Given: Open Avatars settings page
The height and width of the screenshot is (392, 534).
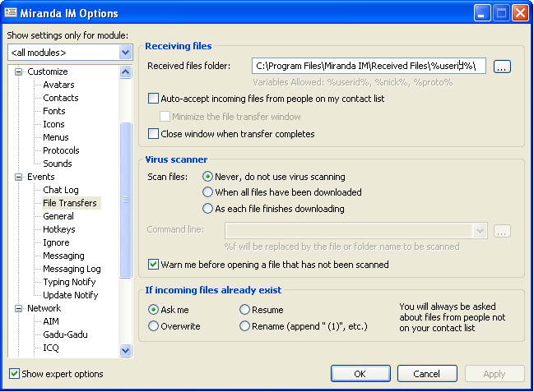Looking at the screenshot, I should [x=58, y=85].
